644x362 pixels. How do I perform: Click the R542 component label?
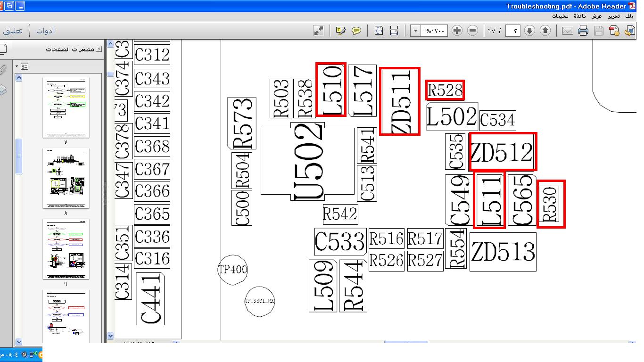(x=340, y=214)
